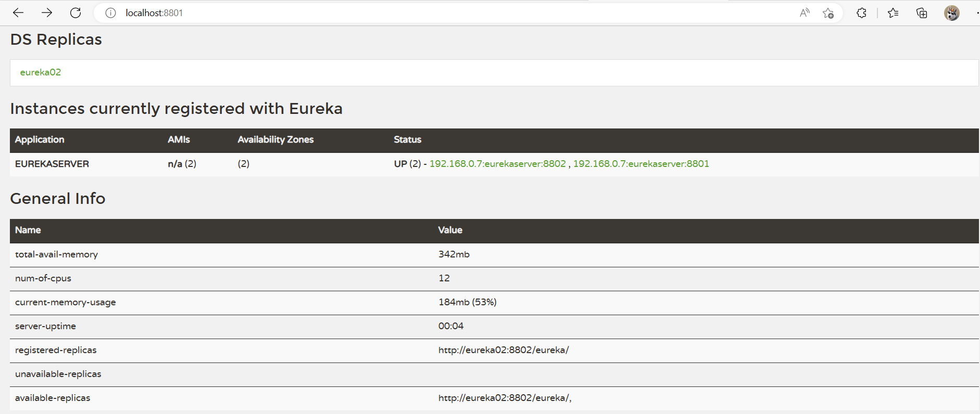The height and width of the screenshot is (414, 980).
Task: Select the Availability Zones "(2)" cell
Action: click(x=244, y=164)
